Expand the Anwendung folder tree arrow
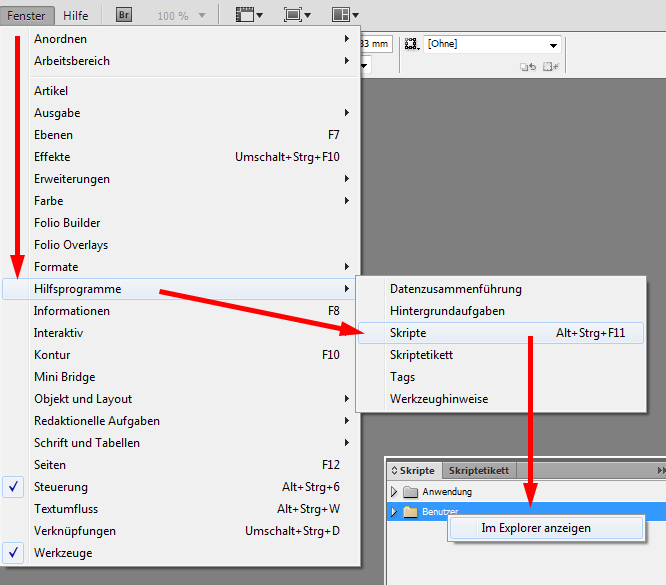 pos(394,492)
